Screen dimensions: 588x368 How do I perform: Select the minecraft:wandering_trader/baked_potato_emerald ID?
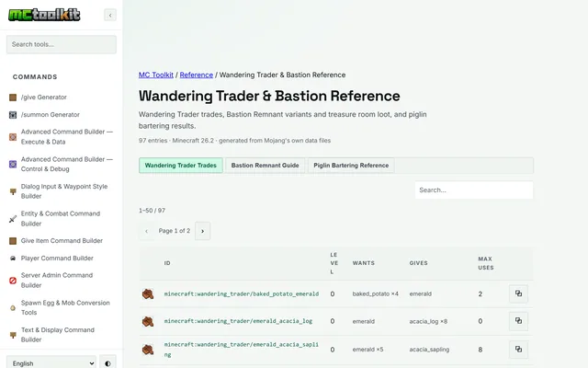coord(242,294)
